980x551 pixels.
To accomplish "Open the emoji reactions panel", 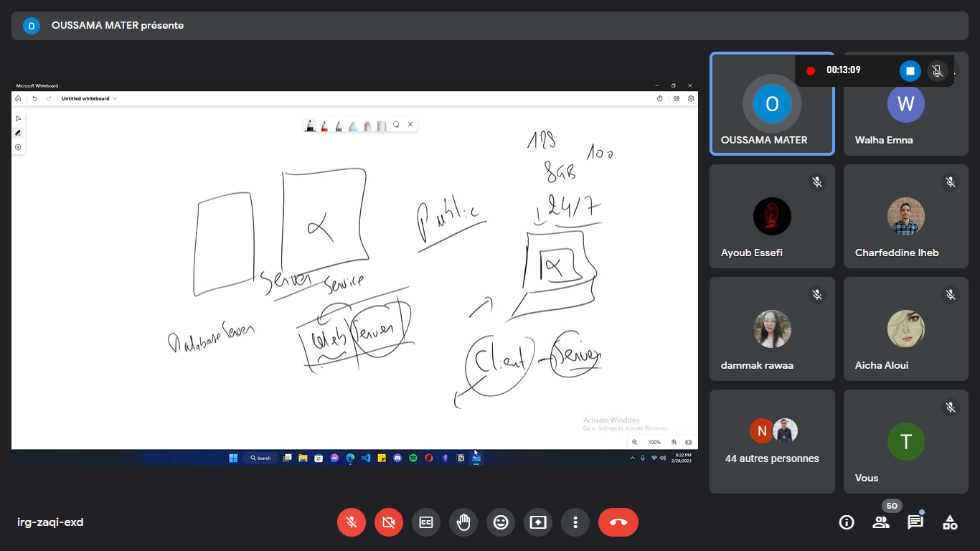I will [501, 522].
